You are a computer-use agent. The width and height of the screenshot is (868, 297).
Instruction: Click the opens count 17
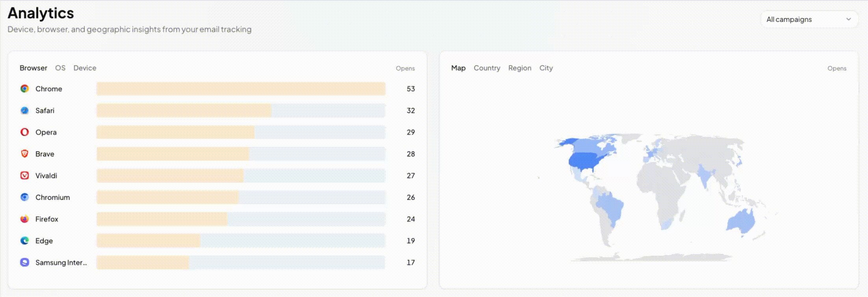coord(411,262)
